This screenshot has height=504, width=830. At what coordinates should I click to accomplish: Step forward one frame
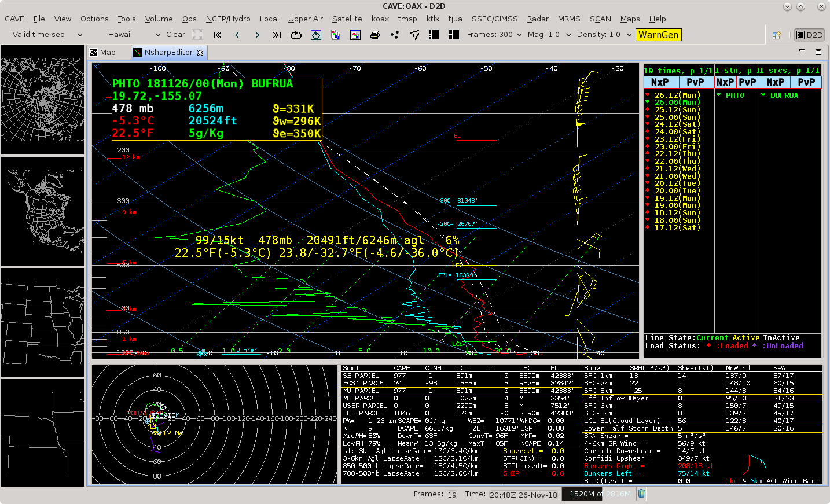[257, 35]
